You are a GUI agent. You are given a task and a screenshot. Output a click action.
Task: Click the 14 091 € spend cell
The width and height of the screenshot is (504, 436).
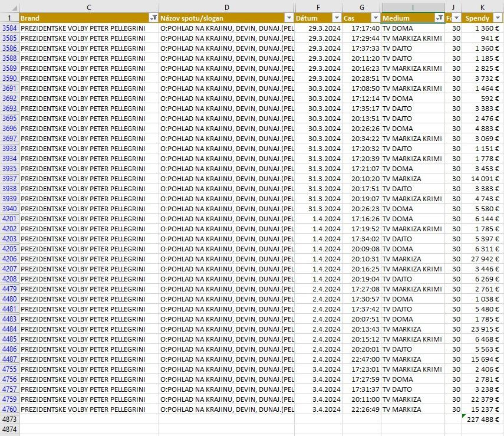click(482, 179)
